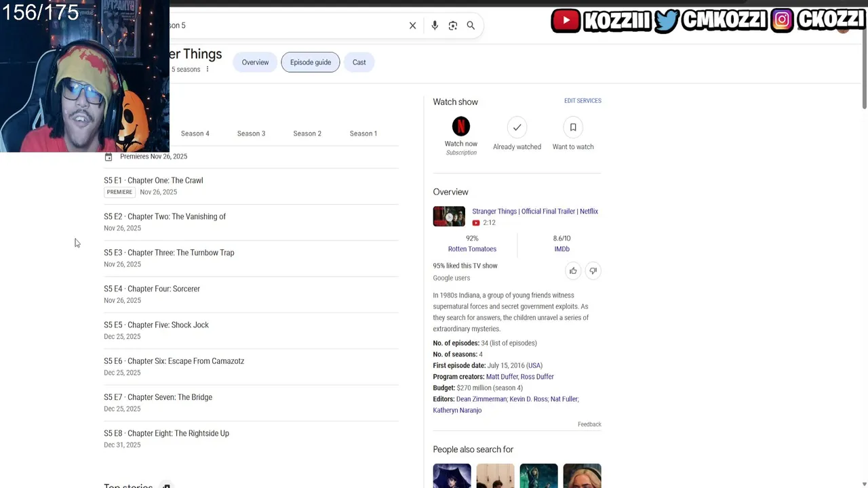This screenshot has height=488, width=868.
Task: Bookmark the show as Want to watch
Action: [573, 127]
